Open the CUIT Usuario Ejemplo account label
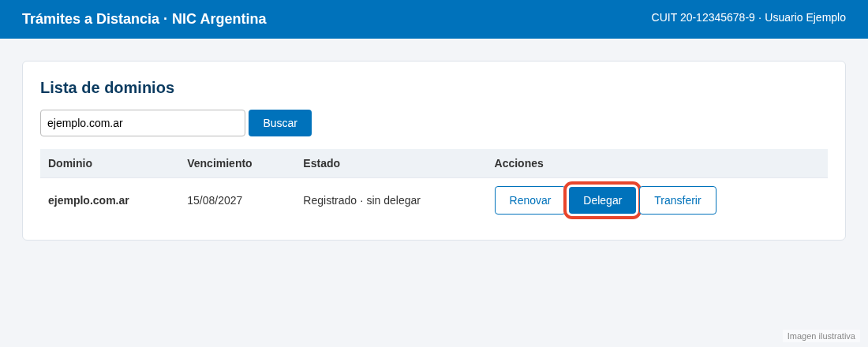Image resolution: width=868 pixels, height=347 pixels. pos(748,17)
